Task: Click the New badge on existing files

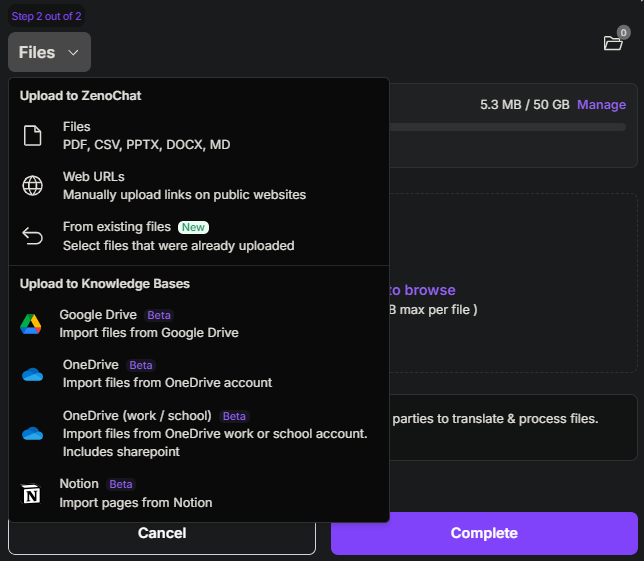Action: (x=193, y=227)
